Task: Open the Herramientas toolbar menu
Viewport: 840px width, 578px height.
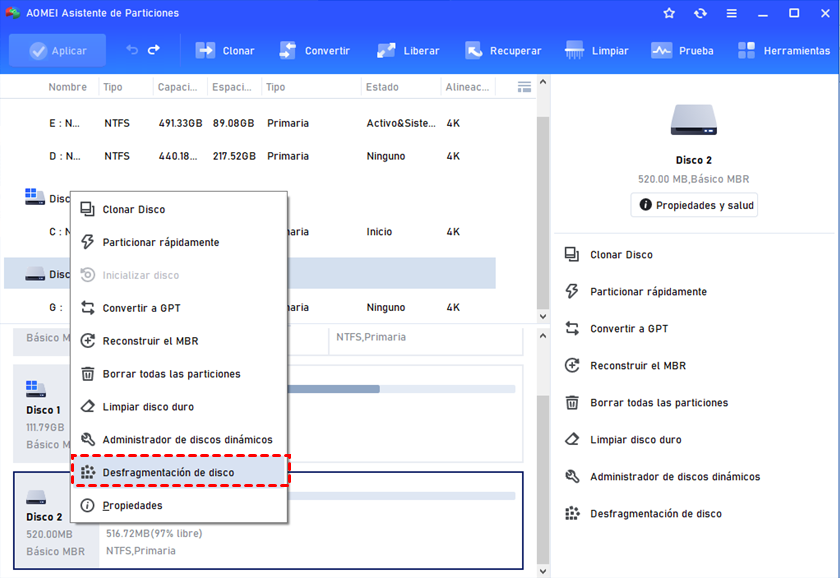Action: [x=784, y=50]
